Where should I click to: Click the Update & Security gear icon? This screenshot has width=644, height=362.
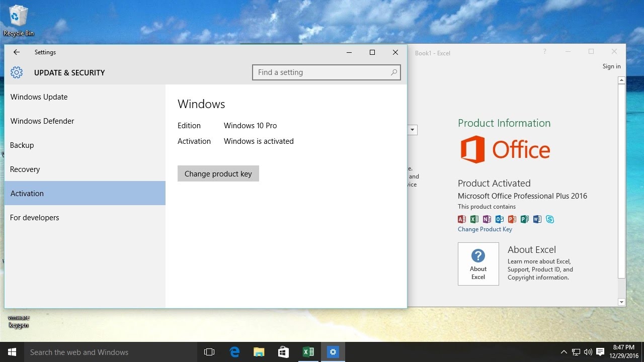17,72
